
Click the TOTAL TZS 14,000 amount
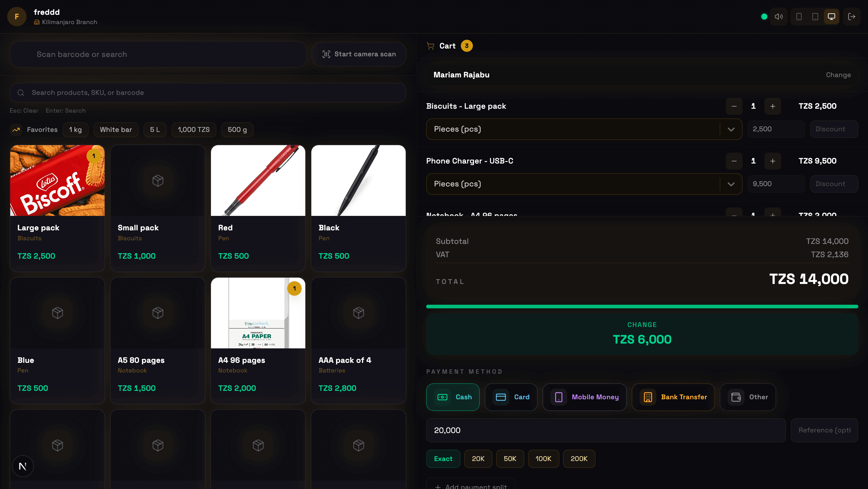(x=809, y=279)
